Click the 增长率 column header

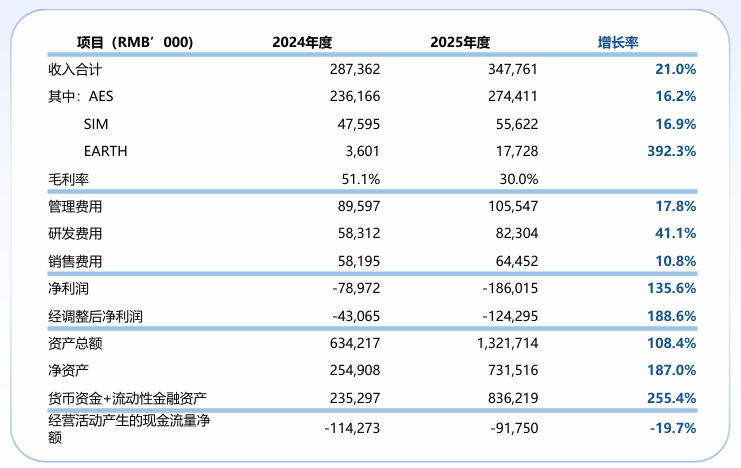(618, 42)
